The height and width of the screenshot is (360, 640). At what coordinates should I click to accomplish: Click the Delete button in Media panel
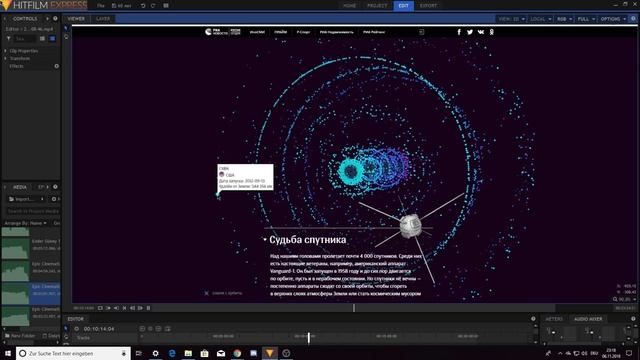coord(51,336)
